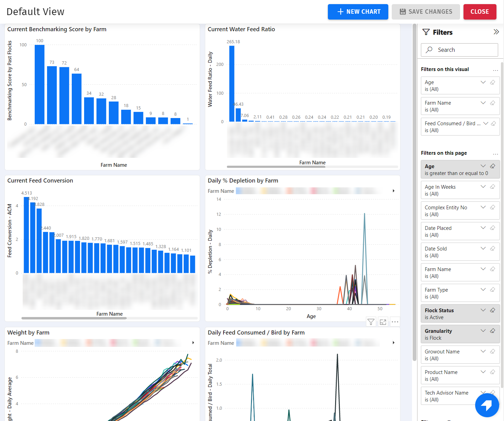The image size is (504, 421).
Task: Clear the Age In Weeks filter
Action: coord(493,187)
